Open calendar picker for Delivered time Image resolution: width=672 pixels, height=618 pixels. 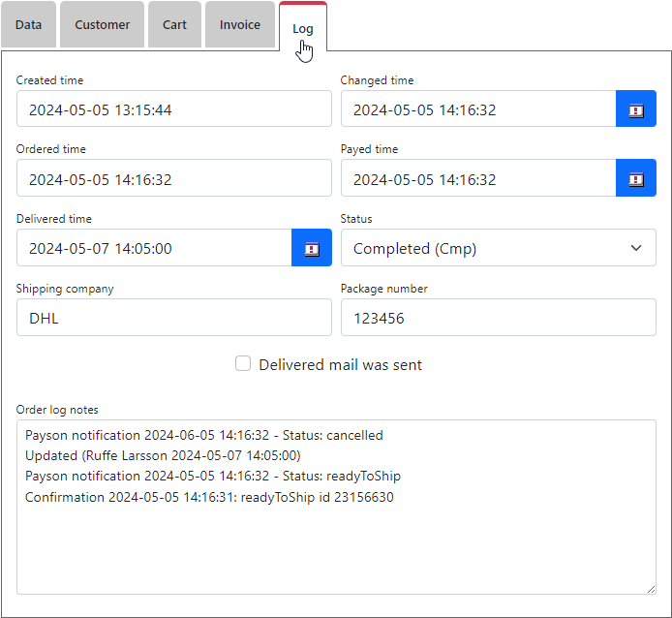pyautogui.click(x=311, y=248)
